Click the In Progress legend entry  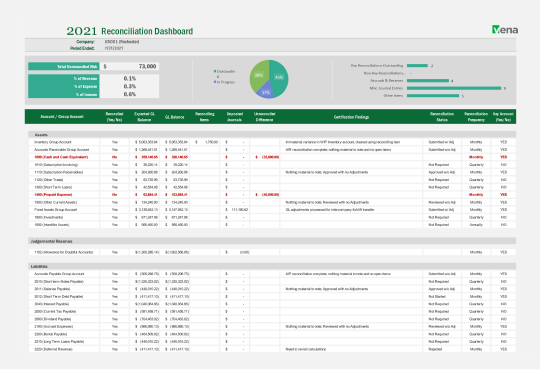225,82
